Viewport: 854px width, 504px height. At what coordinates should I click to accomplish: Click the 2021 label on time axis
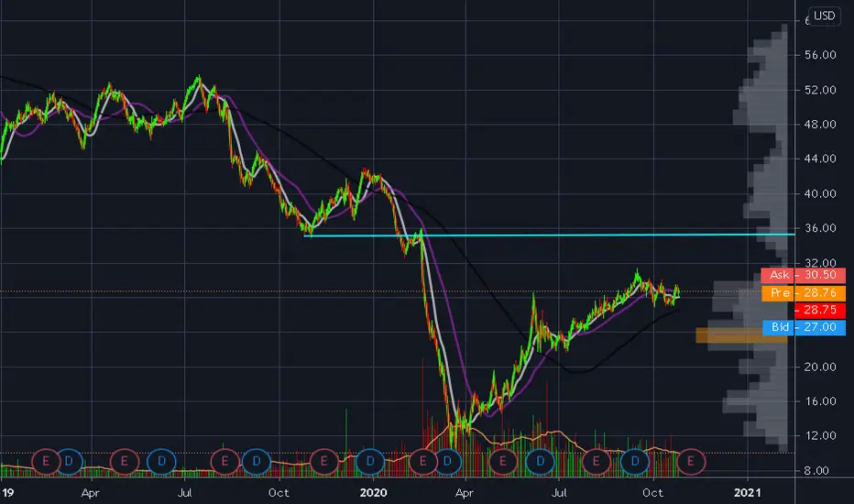748,493
